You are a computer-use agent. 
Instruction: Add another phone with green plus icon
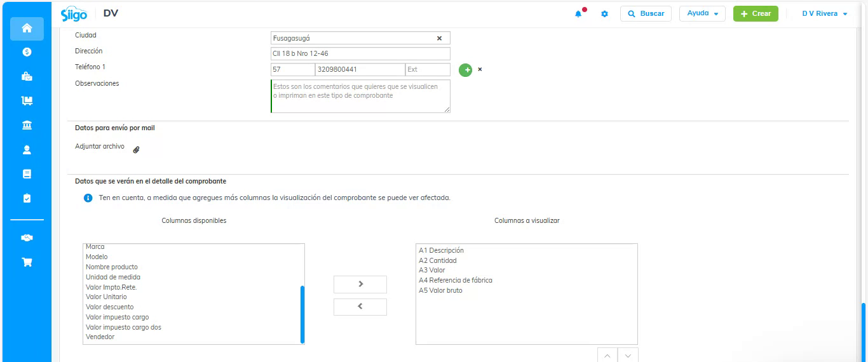pos(465,70)
